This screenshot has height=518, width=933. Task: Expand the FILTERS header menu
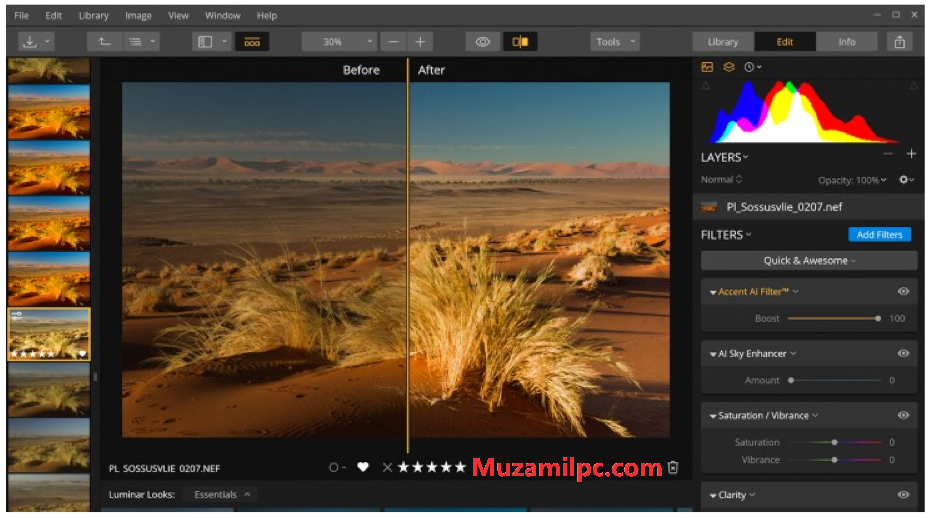point(726,235)
